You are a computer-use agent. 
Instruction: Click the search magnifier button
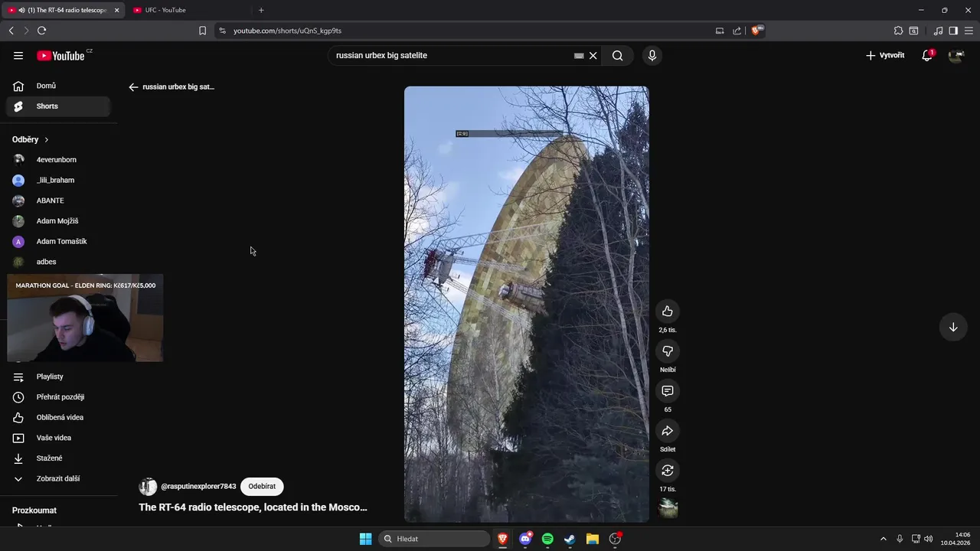point(617,55)
